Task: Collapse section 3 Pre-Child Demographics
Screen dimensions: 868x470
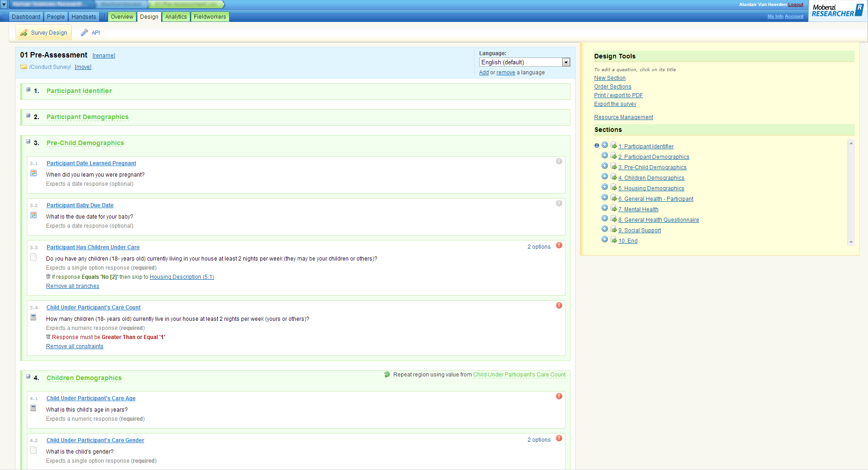Action: pyautogui.click(x=28, y=141)
